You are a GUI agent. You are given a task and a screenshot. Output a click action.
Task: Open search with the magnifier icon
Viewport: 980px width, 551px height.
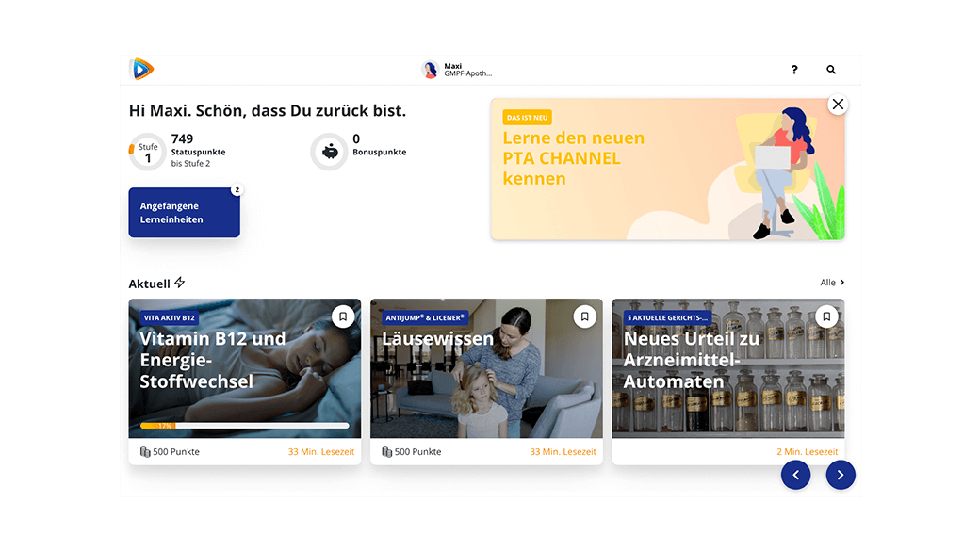(830, 70)
